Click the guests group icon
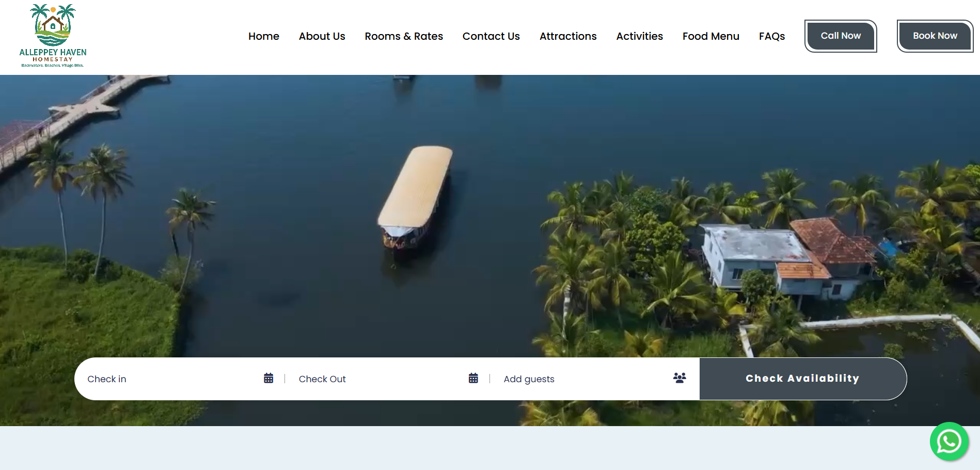980x470 pixels. pos(679,378)
